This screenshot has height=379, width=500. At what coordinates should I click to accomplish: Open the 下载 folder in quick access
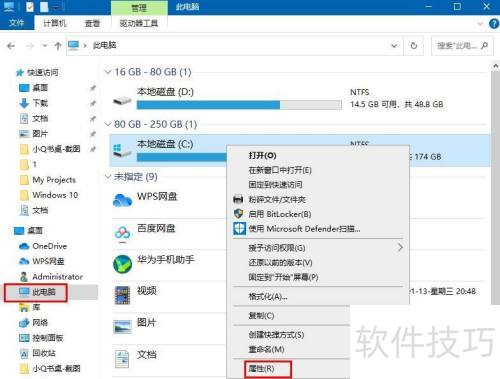pos(40,103)
